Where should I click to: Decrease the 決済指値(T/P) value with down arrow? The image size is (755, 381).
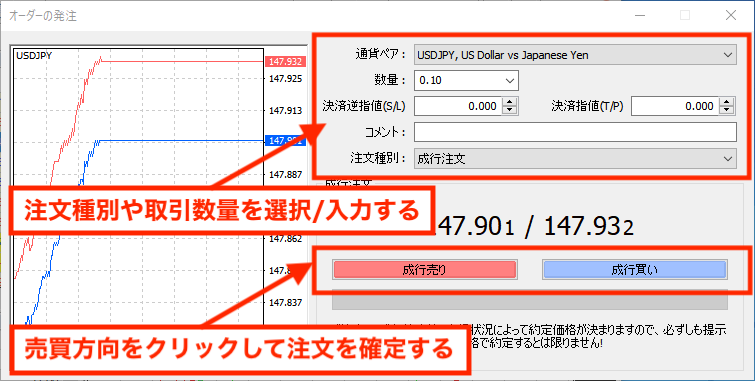tap(727, 110)
